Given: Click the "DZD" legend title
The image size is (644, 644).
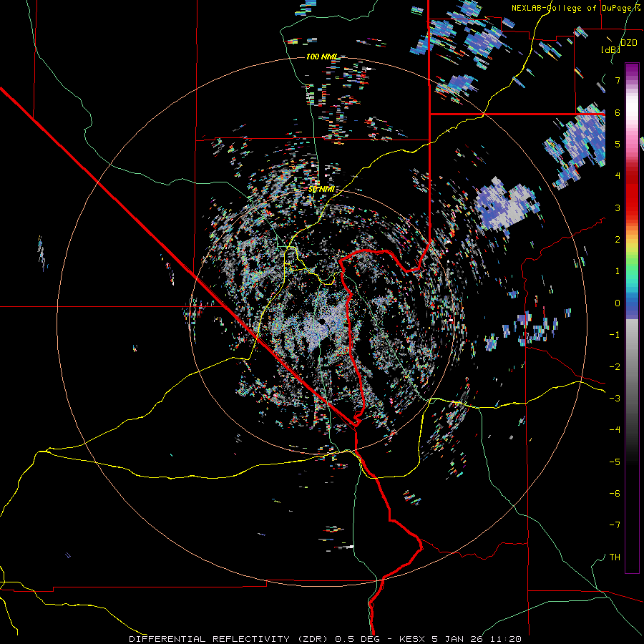Looking at the screenshot, I should [x=628, y=43].
